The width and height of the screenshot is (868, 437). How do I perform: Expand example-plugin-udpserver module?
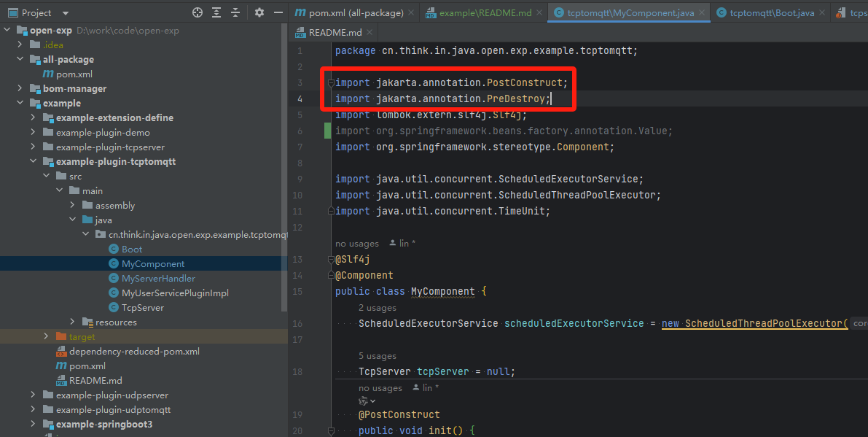[34, 395]
